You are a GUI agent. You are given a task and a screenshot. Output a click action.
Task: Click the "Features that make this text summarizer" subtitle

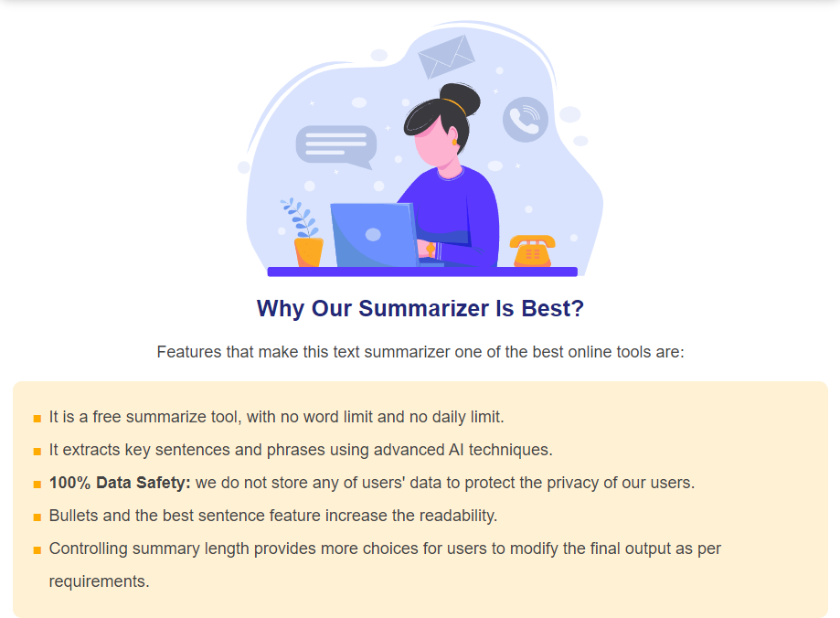[420, 352]
